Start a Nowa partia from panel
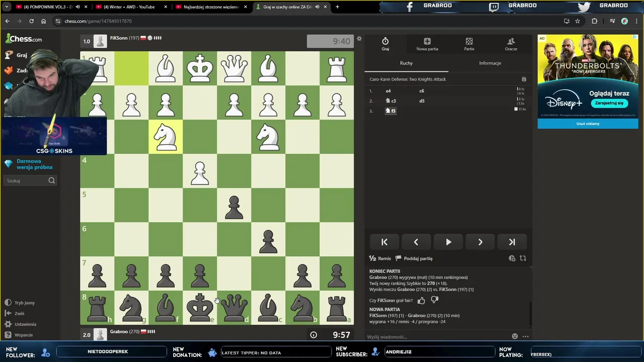644x362 pixels. (427, 44)
